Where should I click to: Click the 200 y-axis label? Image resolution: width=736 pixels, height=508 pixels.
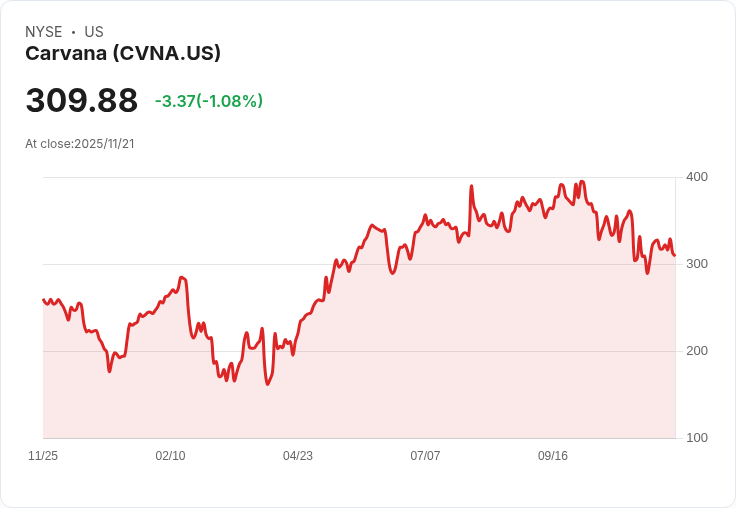pos(697,351)
